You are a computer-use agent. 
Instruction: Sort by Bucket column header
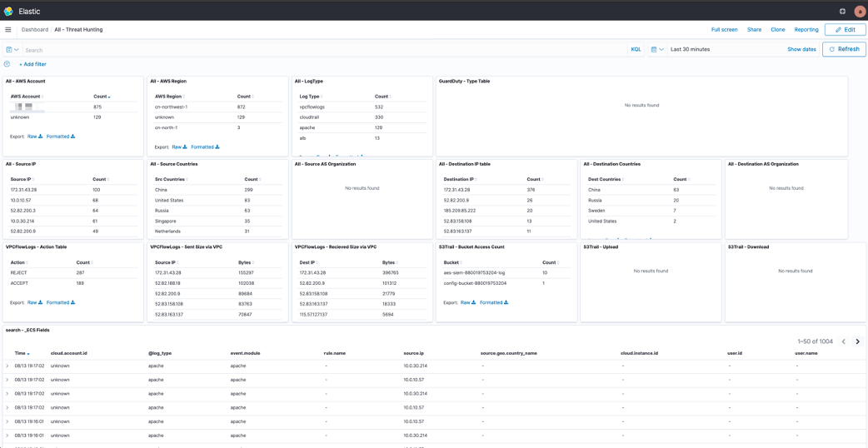tap(453, 262)
